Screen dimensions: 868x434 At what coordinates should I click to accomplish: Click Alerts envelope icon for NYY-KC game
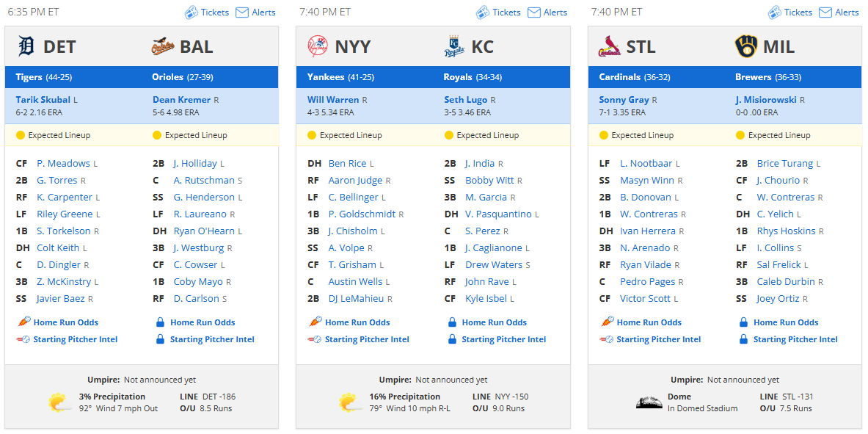coord(533,12)
